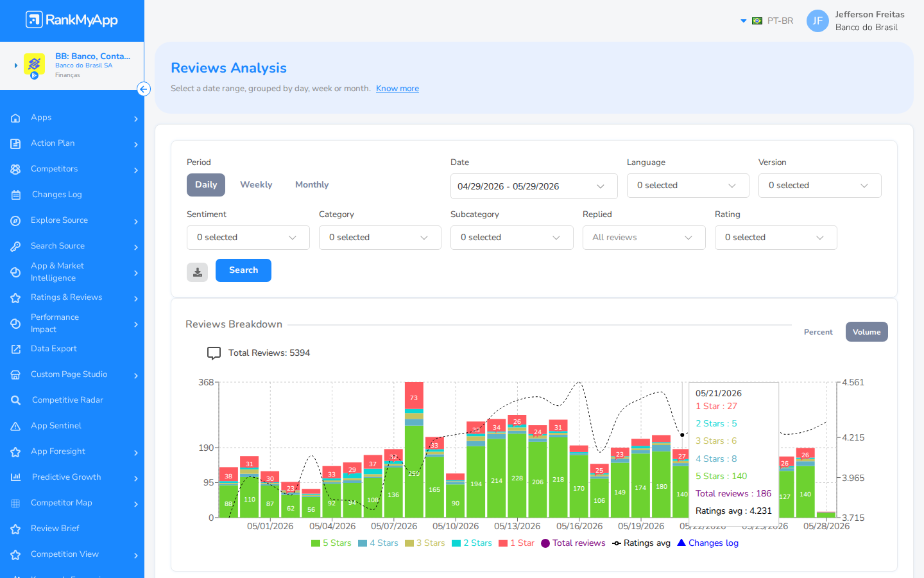Open the Language dropdown
Viewport: 924px width, 578px height.
point(688,186)
